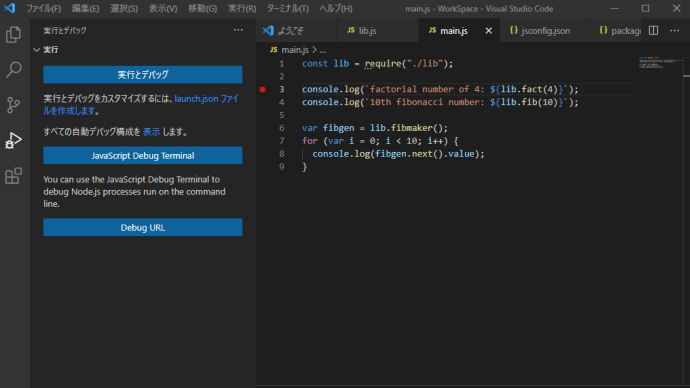
Task: Open the 移動(G) menu
Action: pos(202,8)
